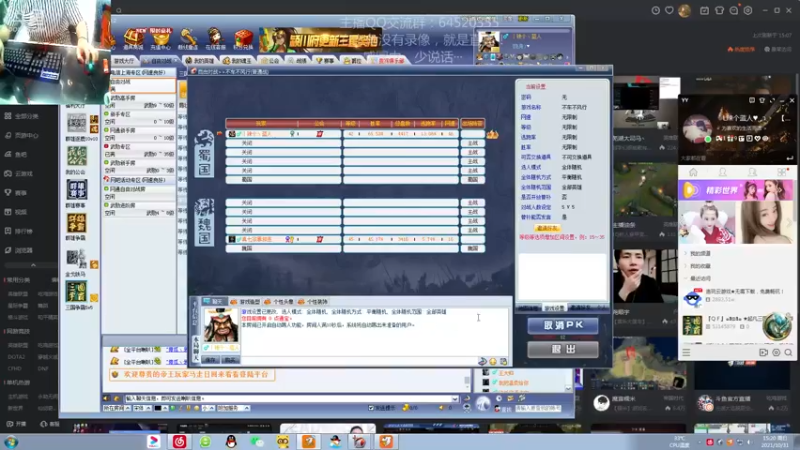800x450 pixels.
Task: Click the player row in Wei team
Action: pyautogui.click(x=355, y=239)
